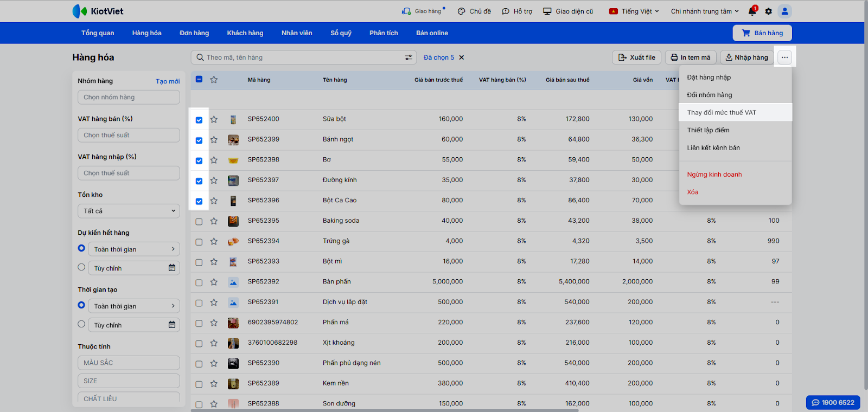Star the Sữa bột product as favorite
This screenshot has height=412, width=868.
pos(214,119)
